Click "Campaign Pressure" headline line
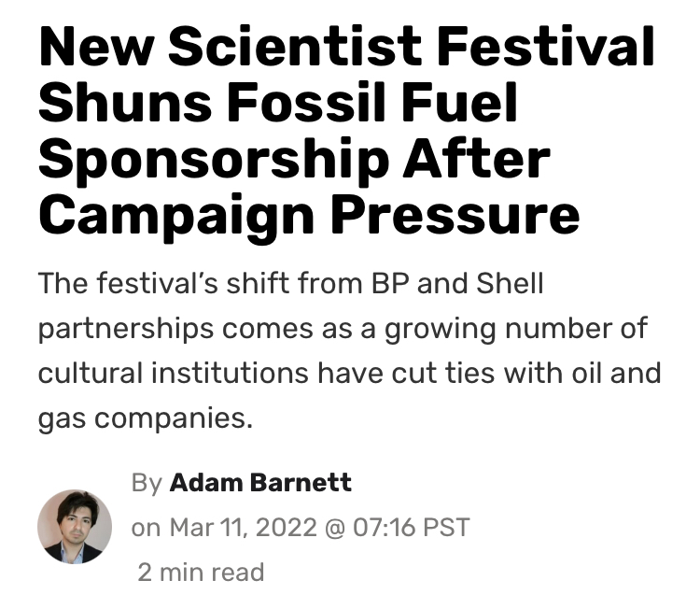 308,215
